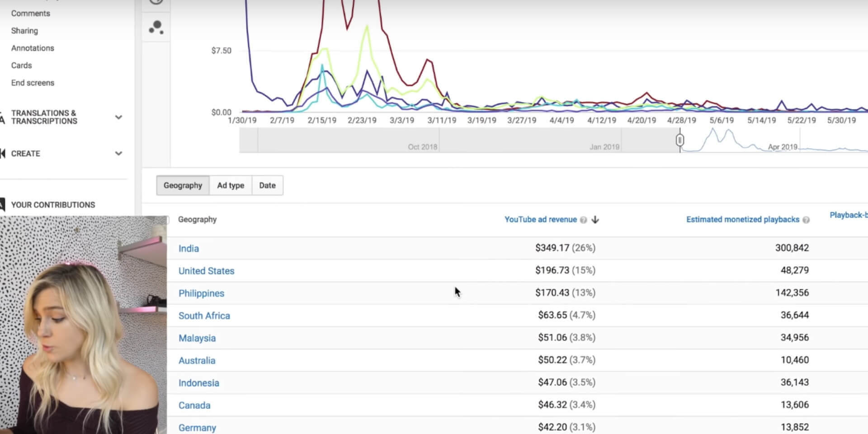868x434 pixels.
Task: Click the date range slider handle
Action: click(679, 140)
